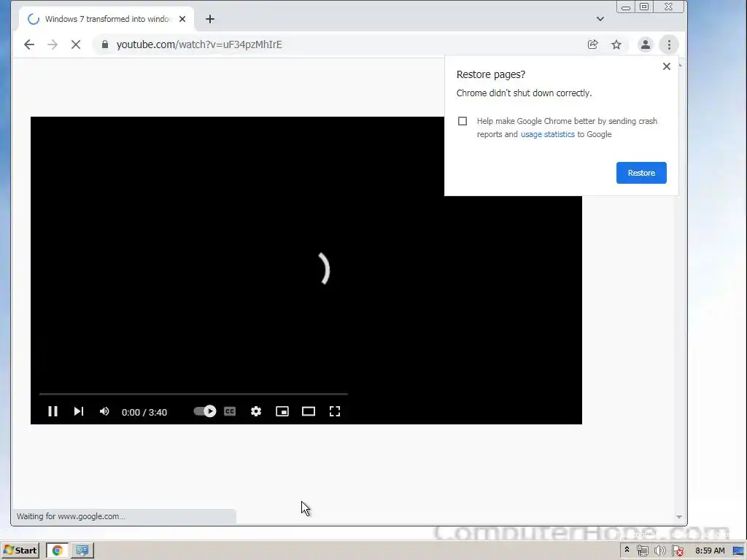This screenshot has width=747, height=560.
Task: Click the Restore button
Action: tap(641, 173)
